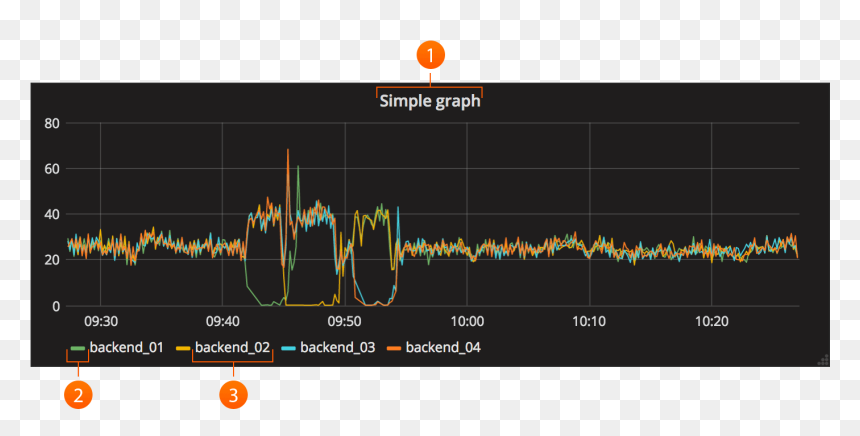Viewport: 860px width, 436px height.
Task: Click the 40 y-axis value
Action: pyautogui.click(x=52, y=214)
